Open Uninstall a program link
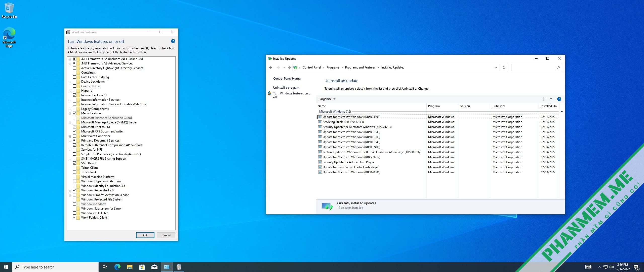644x272 pixels. coord(286,88)
